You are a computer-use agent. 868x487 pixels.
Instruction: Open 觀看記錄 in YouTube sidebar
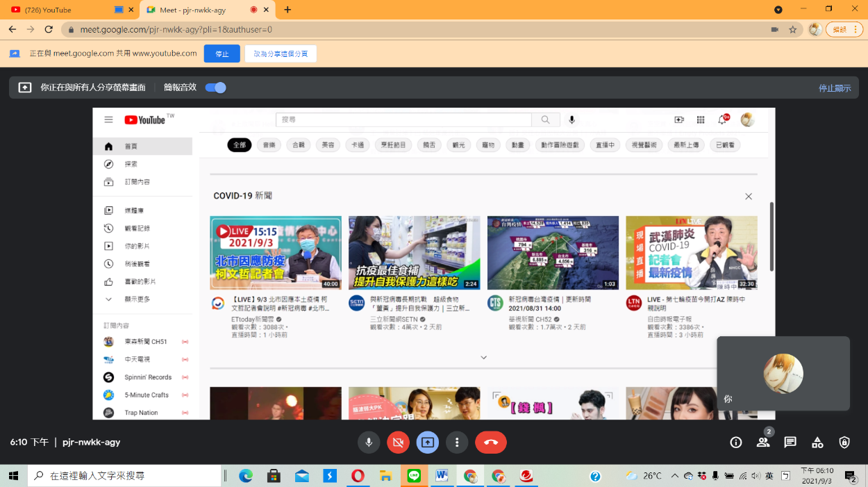pos(143,229)
